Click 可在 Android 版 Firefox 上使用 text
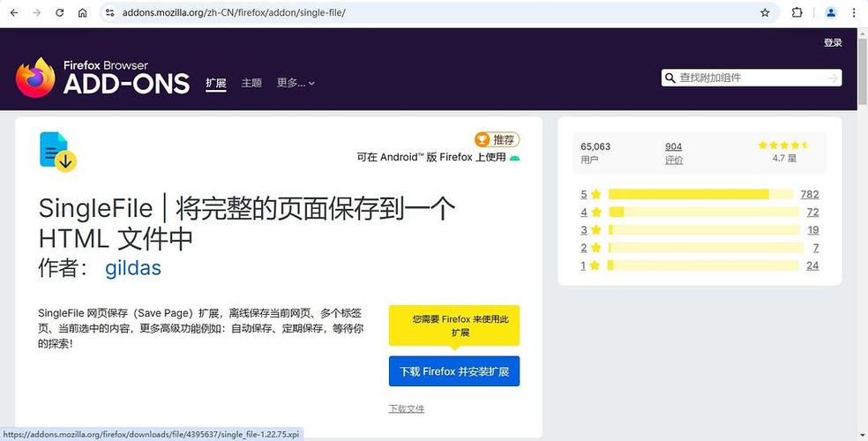This screenshot has width=868, height=441. (x=430, y=157)
